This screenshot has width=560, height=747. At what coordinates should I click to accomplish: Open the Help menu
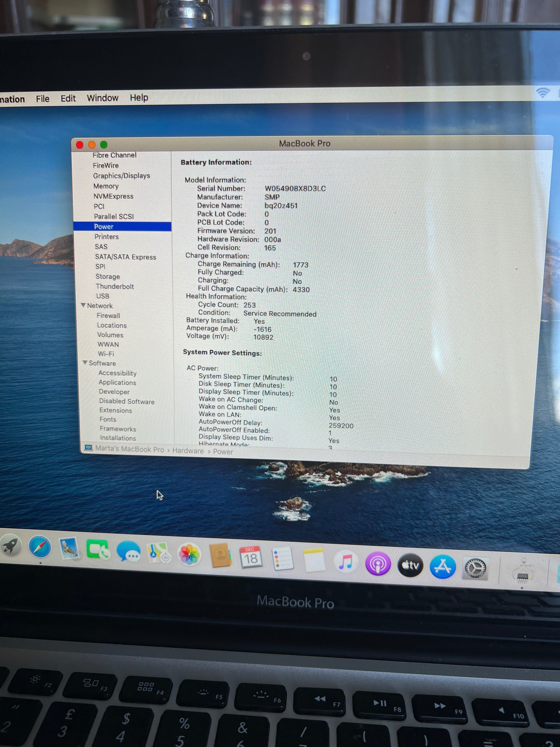139,98
